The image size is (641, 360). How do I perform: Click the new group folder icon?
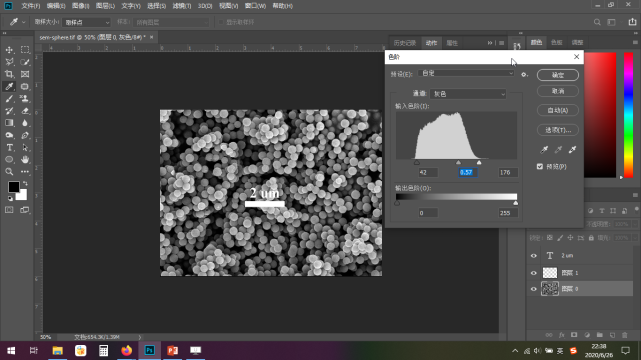599,335
